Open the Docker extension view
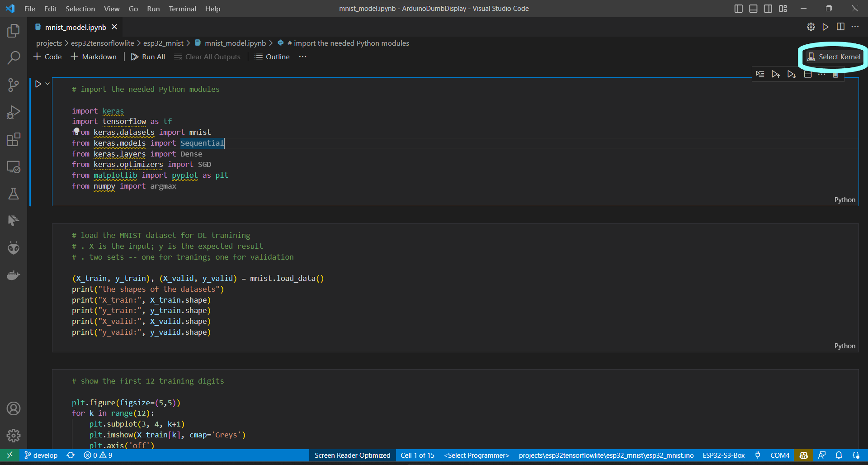Viewport: 868px width, 465px height. 14,275
